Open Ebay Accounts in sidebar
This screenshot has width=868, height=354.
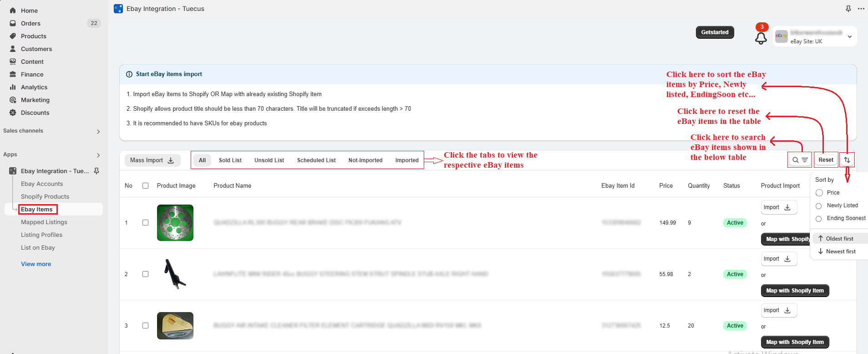pos(42,184)
